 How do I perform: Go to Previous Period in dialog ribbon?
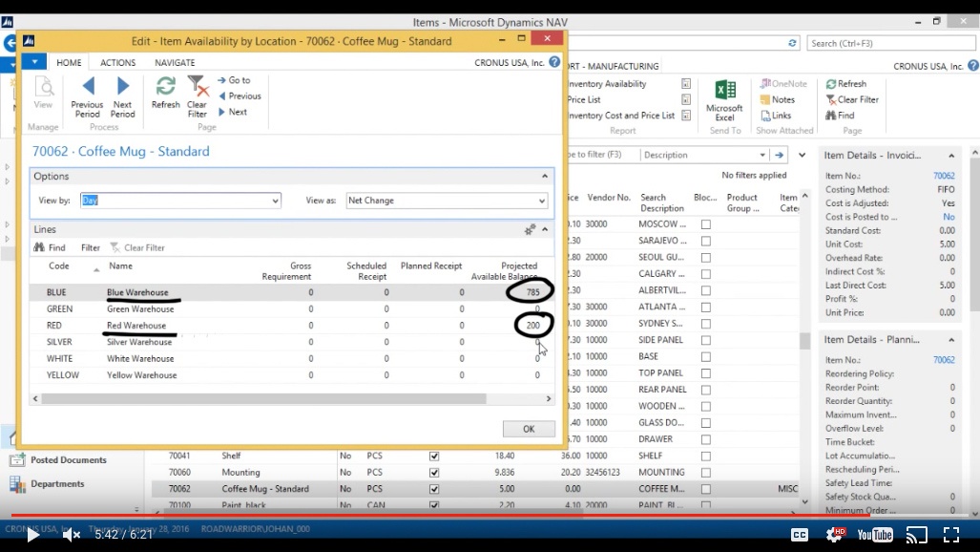[87, 97]
